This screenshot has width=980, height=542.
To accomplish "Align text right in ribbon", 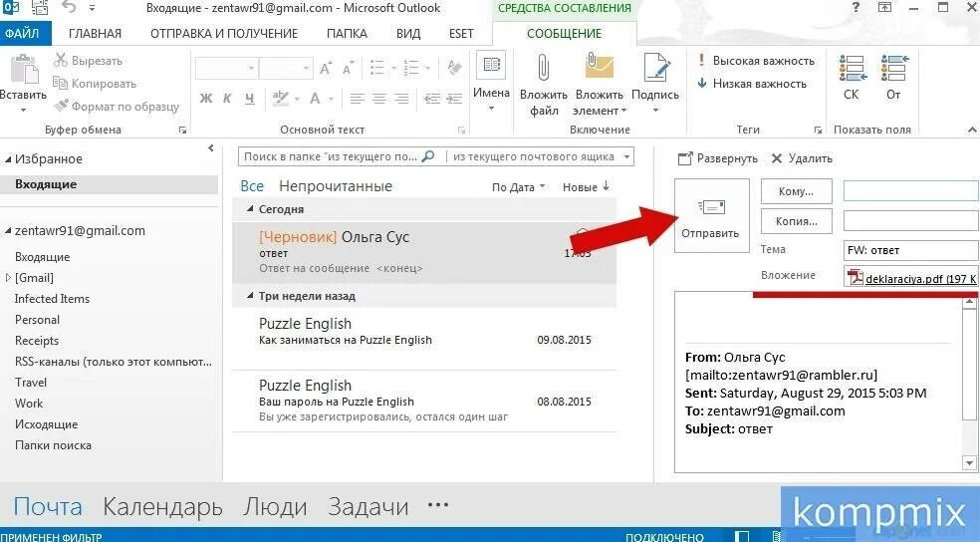I will pyautogui.click(x=402, y=99).
